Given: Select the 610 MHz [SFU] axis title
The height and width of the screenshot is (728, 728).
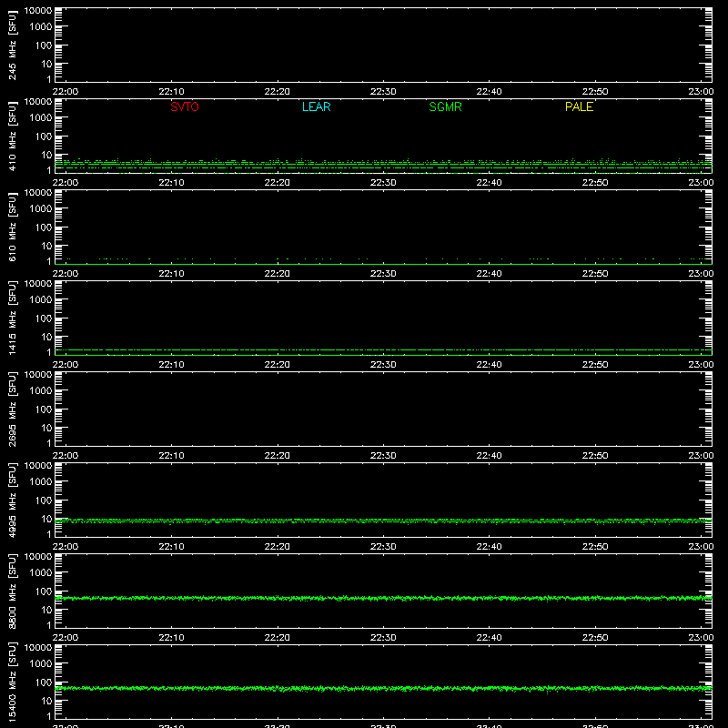Looking at the screenshot, I should tap(12, 227).
